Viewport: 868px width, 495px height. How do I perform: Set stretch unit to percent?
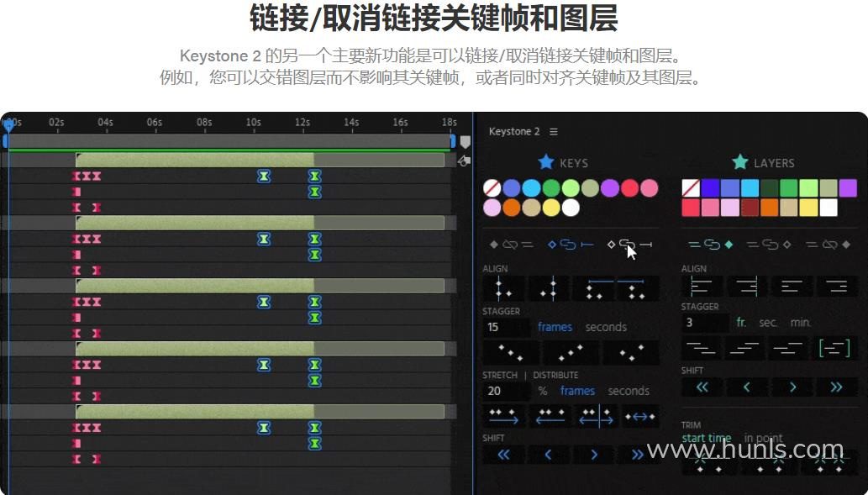pos(543,391)
